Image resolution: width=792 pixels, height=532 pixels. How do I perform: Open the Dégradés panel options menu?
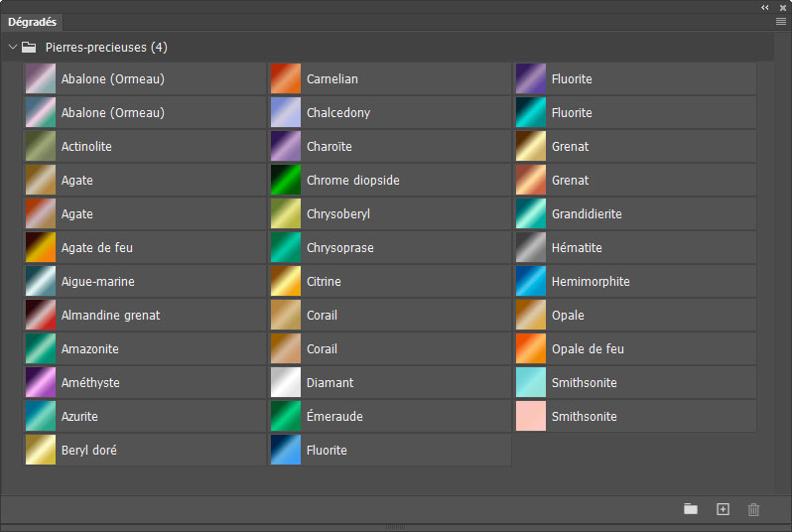point(781,21)
